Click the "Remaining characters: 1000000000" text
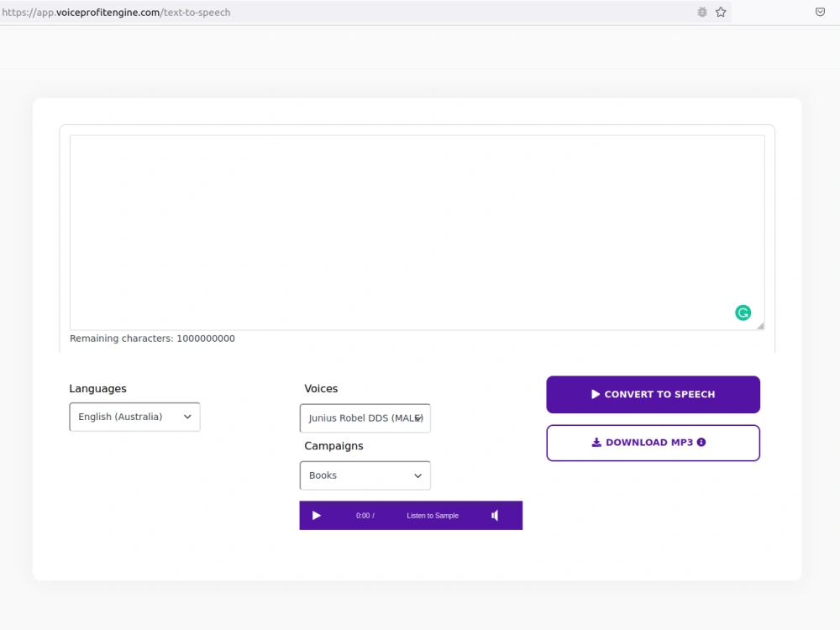Screen dimensions: 840x630 click(x=152, y=339)
